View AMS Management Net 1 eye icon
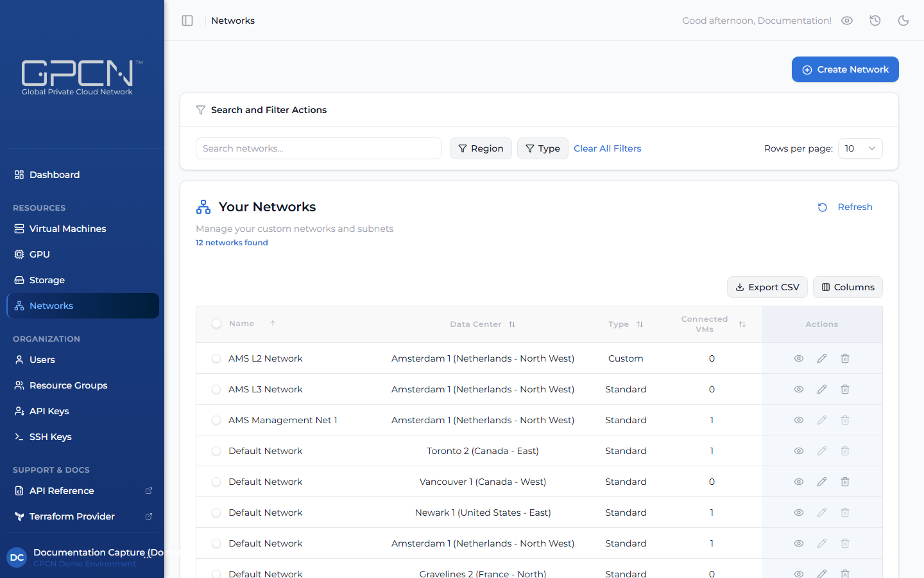 coord(799,420)
